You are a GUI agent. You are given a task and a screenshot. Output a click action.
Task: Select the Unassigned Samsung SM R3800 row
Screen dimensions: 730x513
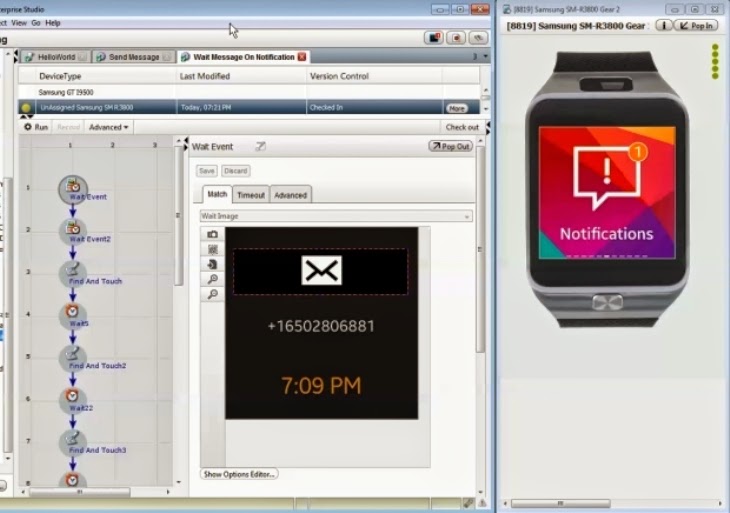tap(249, 108)
